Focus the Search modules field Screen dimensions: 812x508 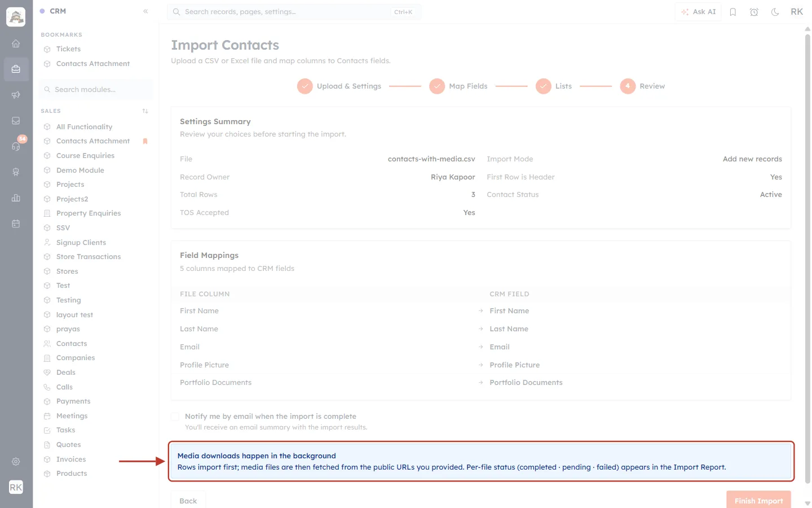pyautogui.click(x=96, y=90)
